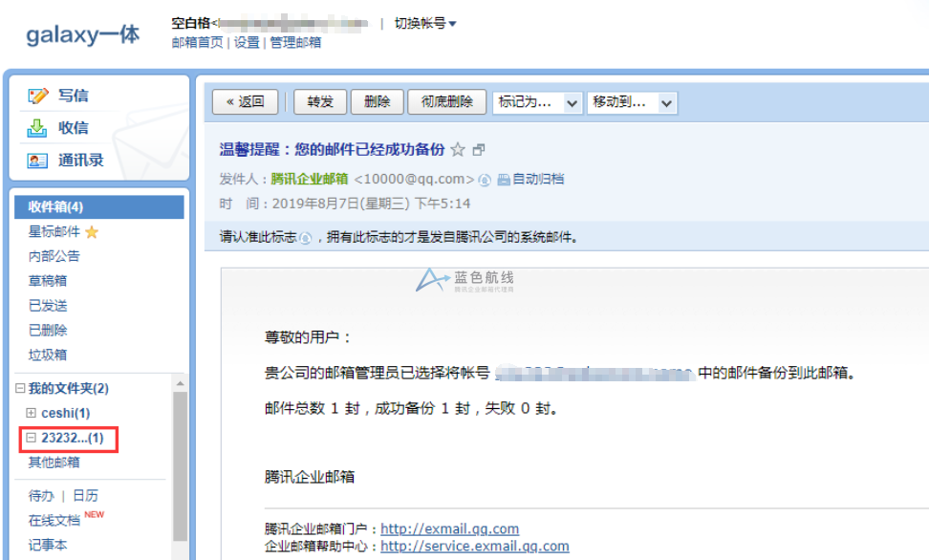The width and height of the screenshot is (929, 560).
Task: Permanently delete with 彻底删除
Action: [447, 102]
